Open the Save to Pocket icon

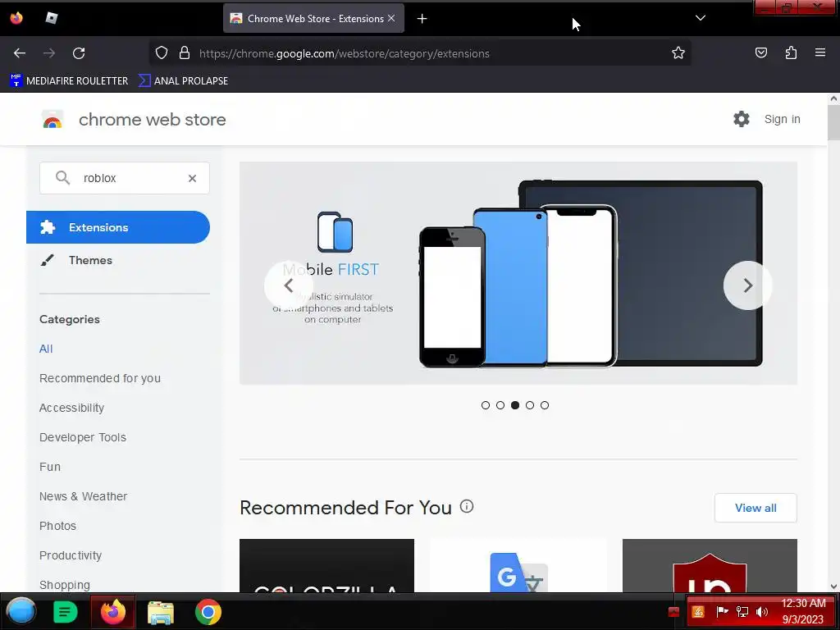click(x=760, y=52)
